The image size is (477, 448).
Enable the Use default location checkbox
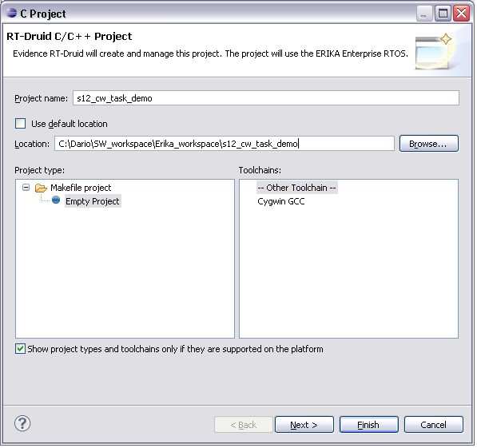point(21,124)
